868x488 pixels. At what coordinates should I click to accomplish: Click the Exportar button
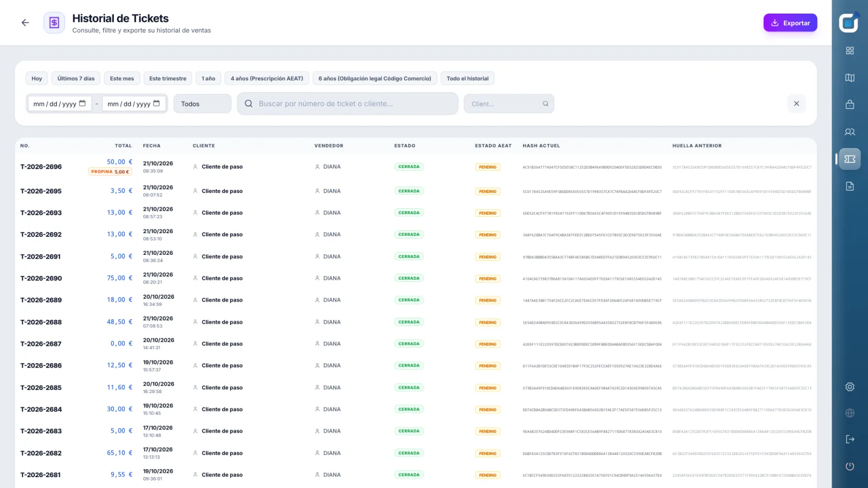coord(790,23)
